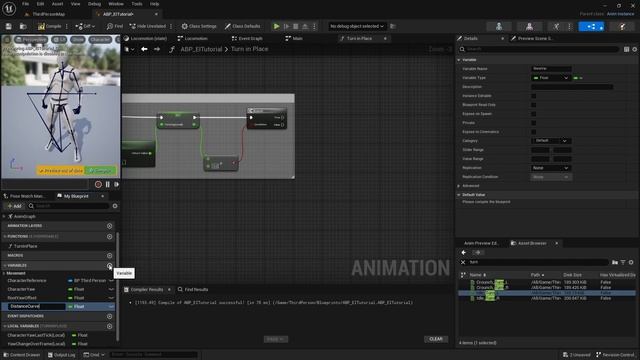Select the CharacterYaw variable
The width and height of the screenshot is (640, 360).
coord(21,289)
